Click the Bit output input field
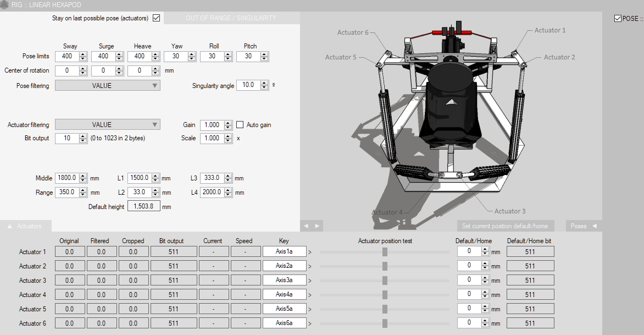The image size is (644, 335). (67, 139)
